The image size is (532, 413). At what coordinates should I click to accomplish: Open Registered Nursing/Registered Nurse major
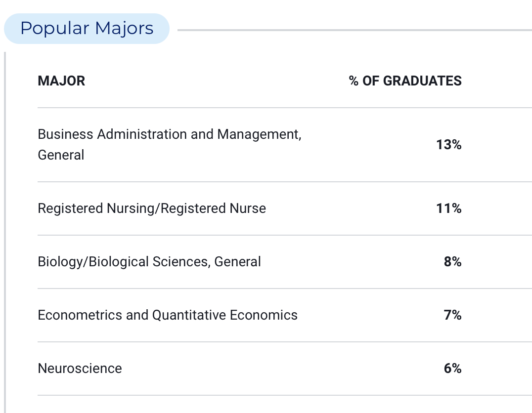(152, 208)
